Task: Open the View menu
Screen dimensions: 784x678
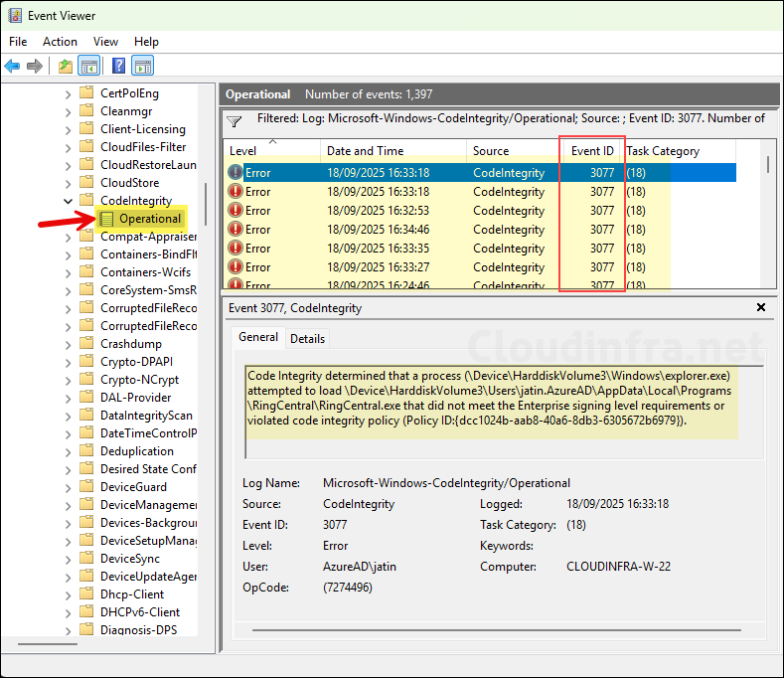Action: (105, 42)
